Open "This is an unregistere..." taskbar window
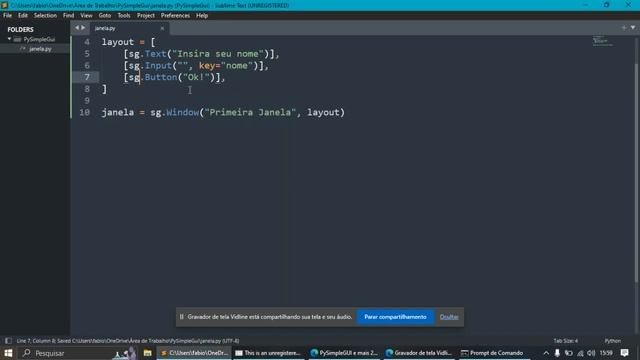The width and height of the screenshot is (640, 360). [x=269, y=353]
